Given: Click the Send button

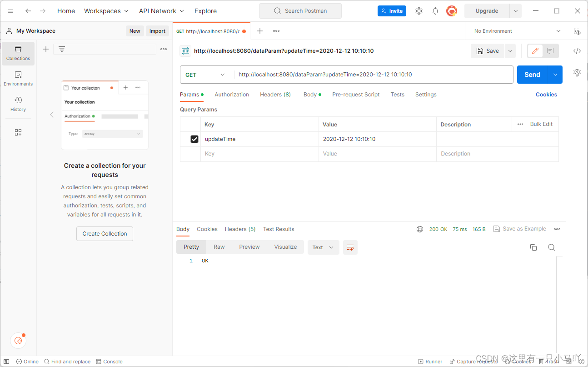Looking at the screenshot, I should coord(533,75).
